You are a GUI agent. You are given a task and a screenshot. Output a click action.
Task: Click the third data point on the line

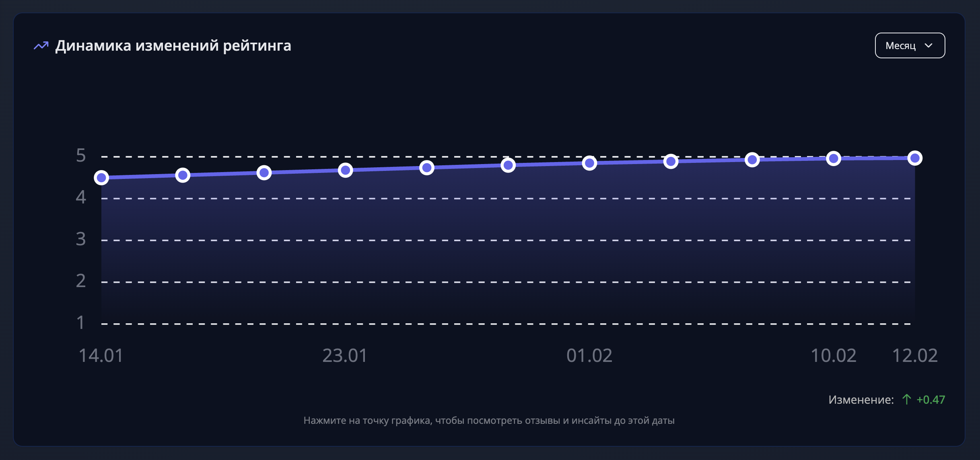click(x=264, y=172)
